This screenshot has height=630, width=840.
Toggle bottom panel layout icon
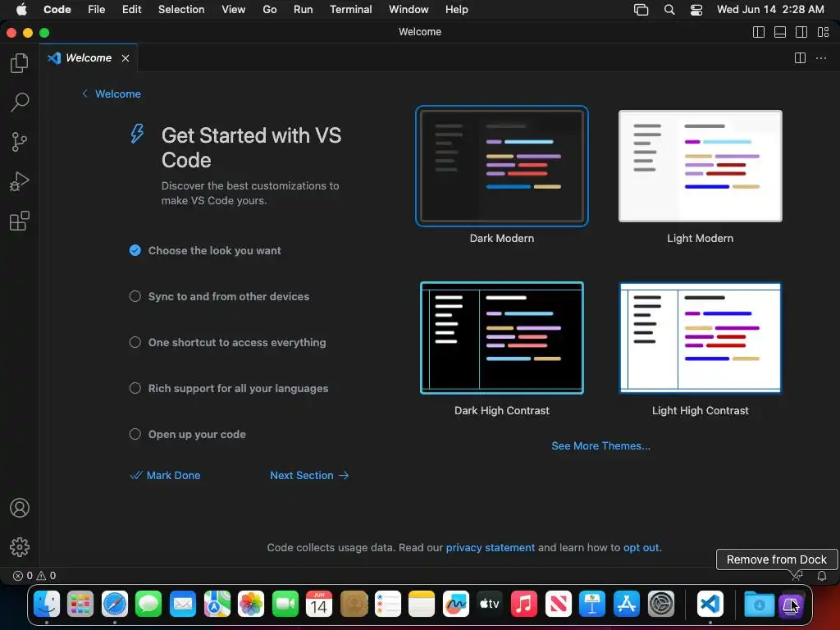(x=780, y=32)
